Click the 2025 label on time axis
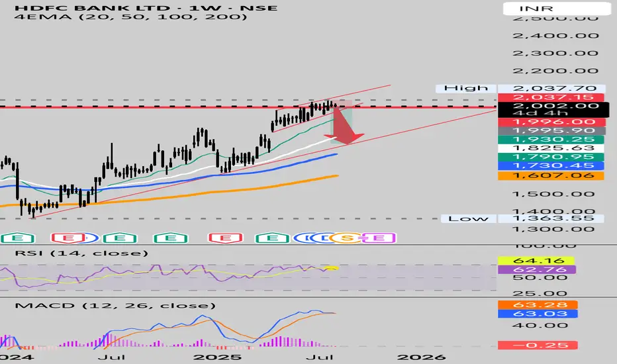This screenshot has height=364, width=617. click(x=218, y=357)
